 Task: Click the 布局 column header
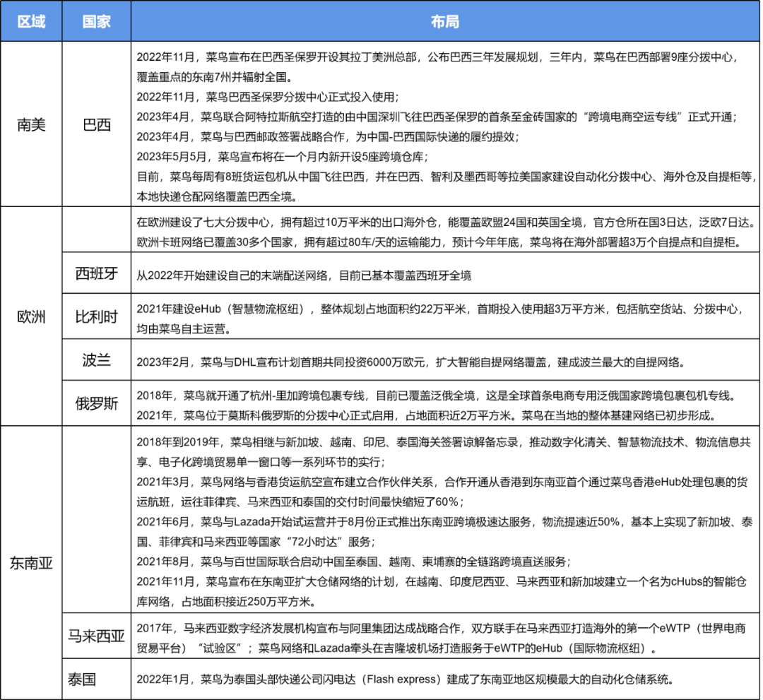click(x=445, y=21)
